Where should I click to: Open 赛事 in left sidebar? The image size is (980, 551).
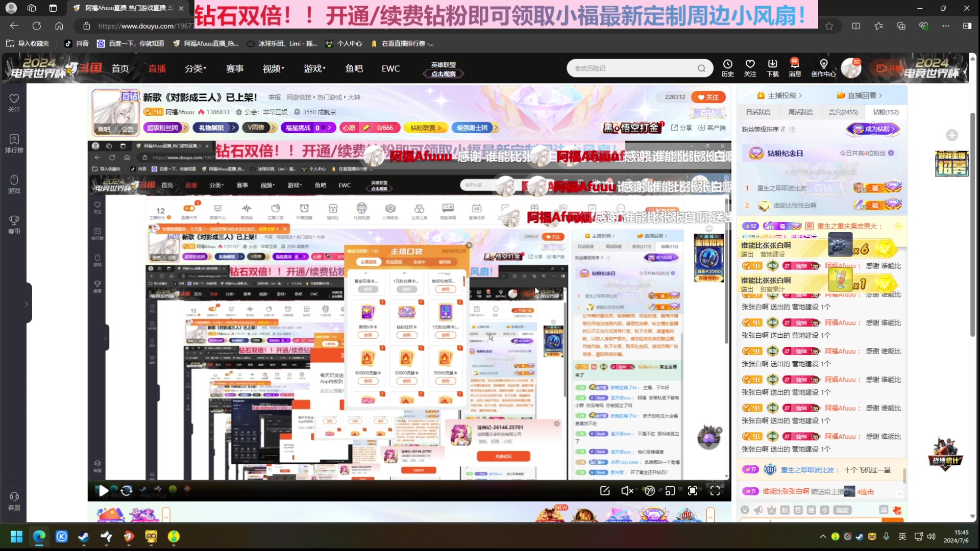(14, 225)
